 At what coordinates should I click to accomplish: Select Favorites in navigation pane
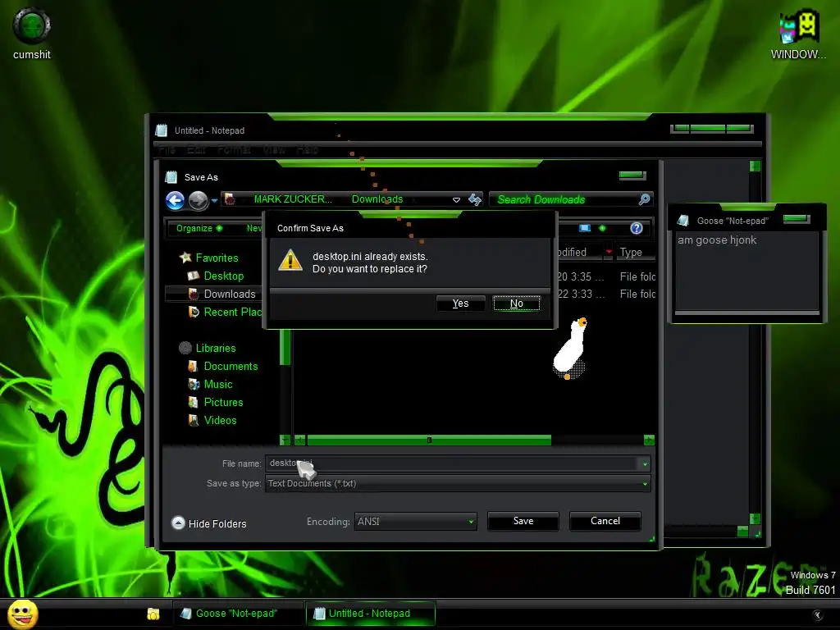[217, 258]
